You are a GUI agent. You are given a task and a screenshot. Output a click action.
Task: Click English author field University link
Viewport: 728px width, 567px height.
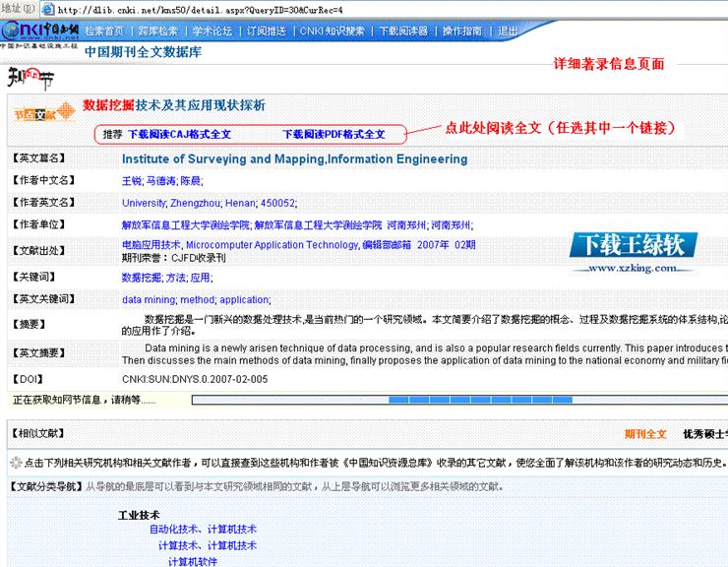click(x=144, y=203)
